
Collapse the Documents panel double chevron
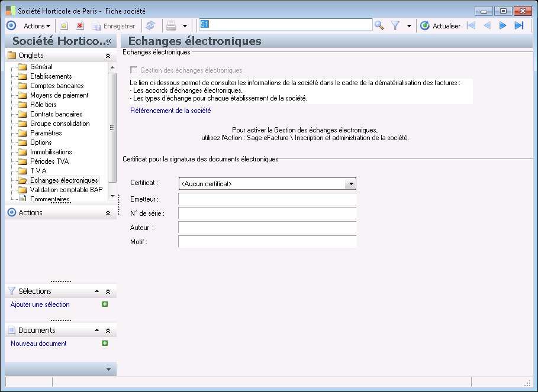click(108, 331)
